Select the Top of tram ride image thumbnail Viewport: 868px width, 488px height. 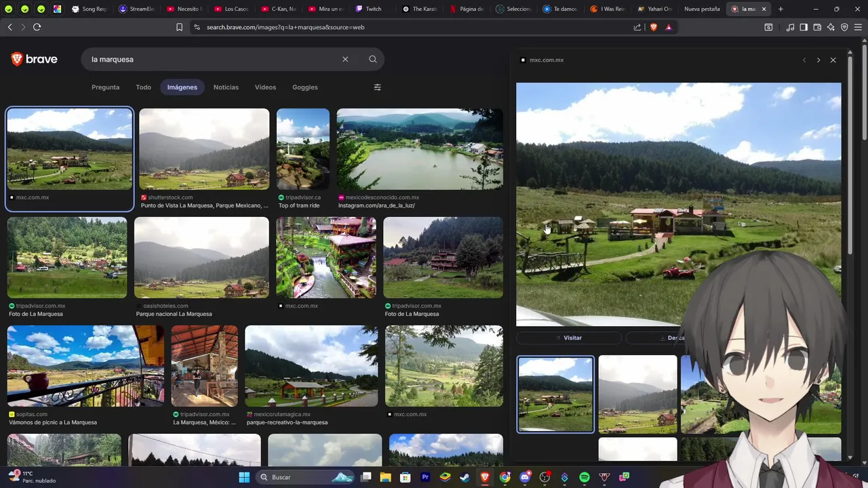(x=303, y=149)
